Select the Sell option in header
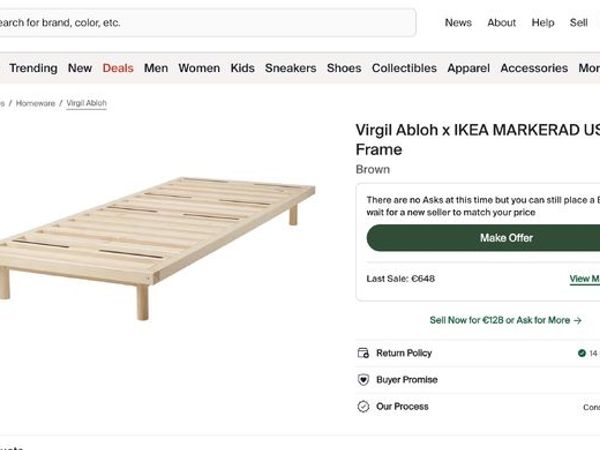Viewport: 600px width, 450px height. tap(579, 23)
